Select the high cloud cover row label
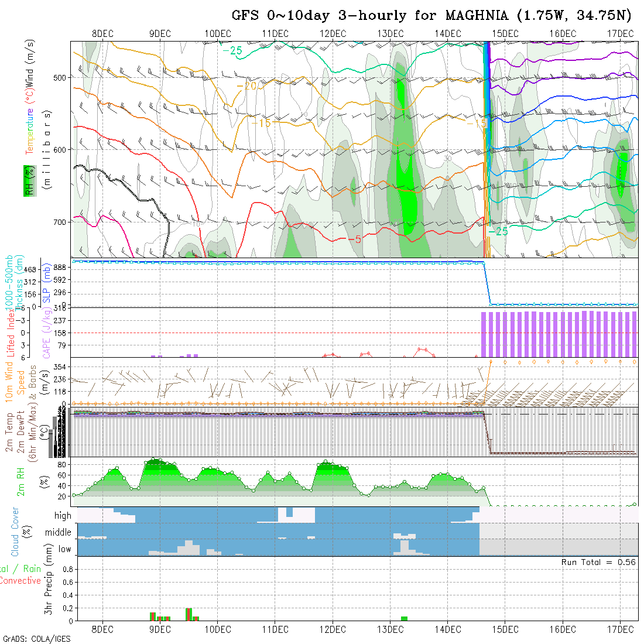The height and width of the screenshot is (644, 644). [63, 516]
